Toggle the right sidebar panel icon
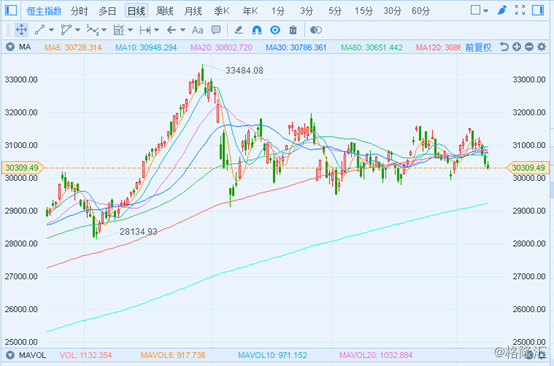 click(538, 10)
